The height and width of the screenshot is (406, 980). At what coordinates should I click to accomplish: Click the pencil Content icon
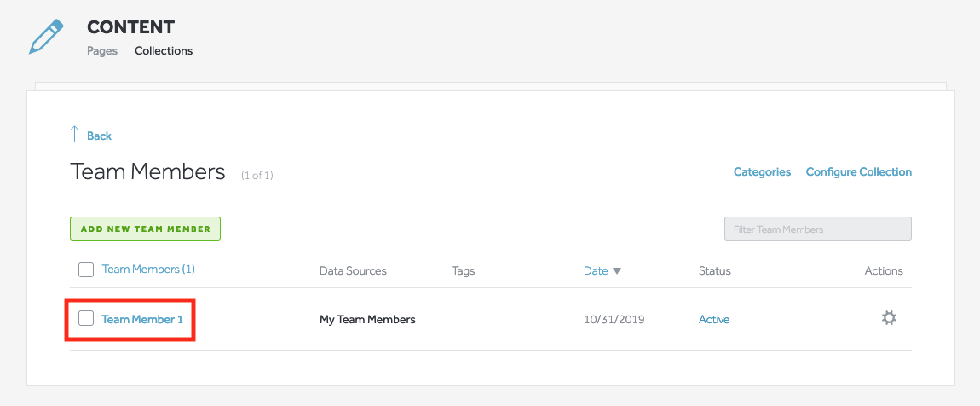47,37
